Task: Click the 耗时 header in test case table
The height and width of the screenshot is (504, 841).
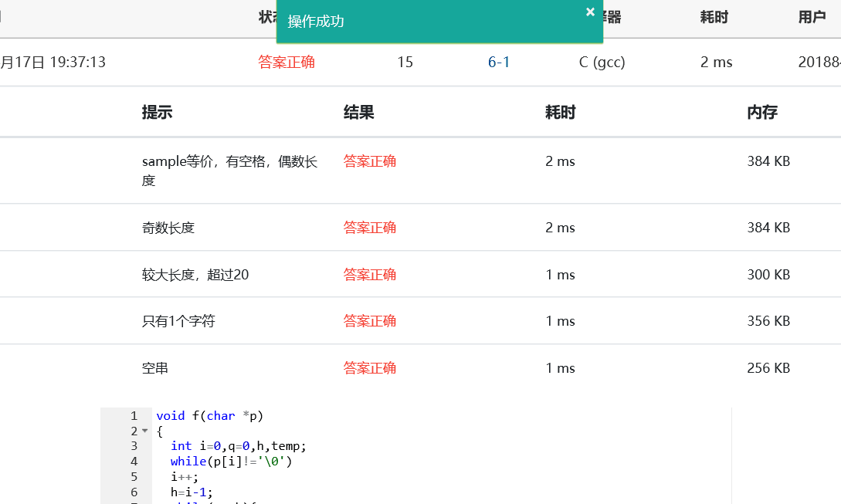Action: 561,112
